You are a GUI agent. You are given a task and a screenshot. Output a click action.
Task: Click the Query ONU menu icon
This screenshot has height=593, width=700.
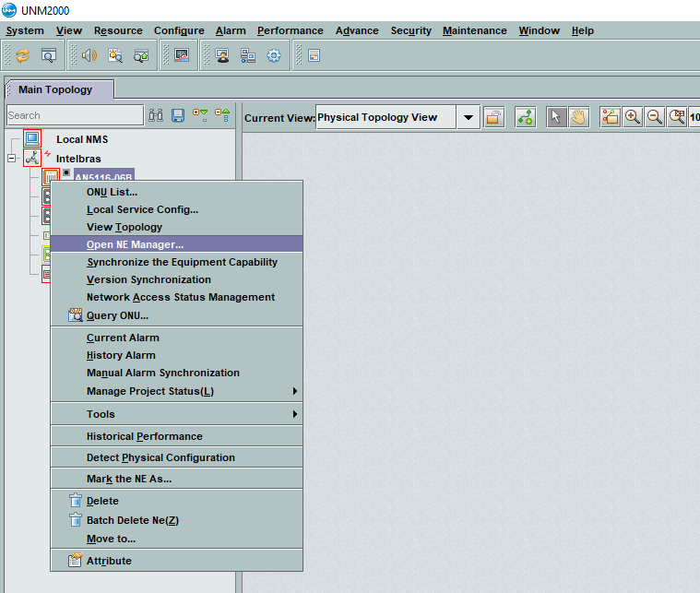tap(76, 314)
